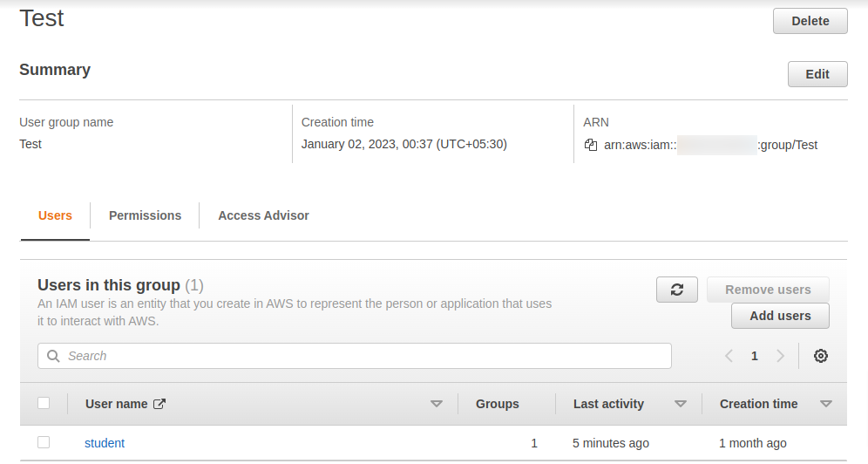Open table preferences gear icon

[x=821, y=356]
